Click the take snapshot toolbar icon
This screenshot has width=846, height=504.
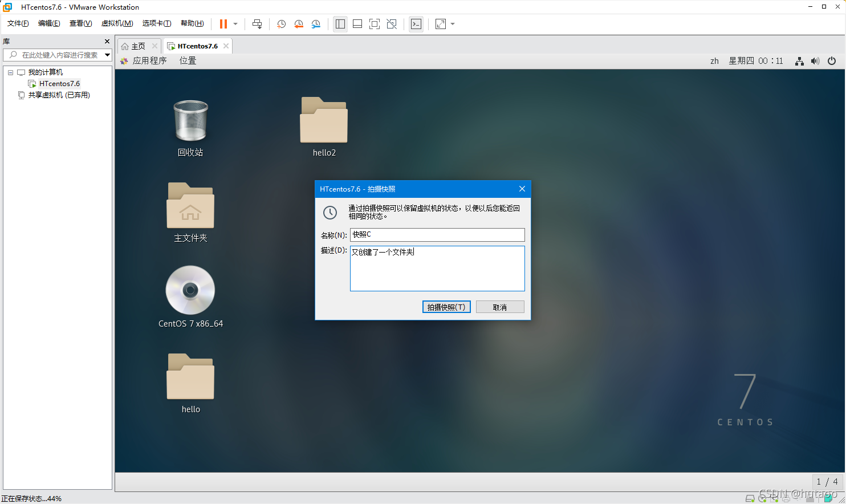pyautogui.click(x=281, y=24)
